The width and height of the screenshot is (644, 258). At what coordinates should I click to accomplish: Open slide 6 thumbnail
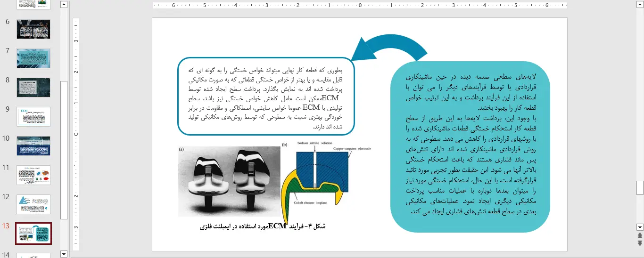pos(33,29)
